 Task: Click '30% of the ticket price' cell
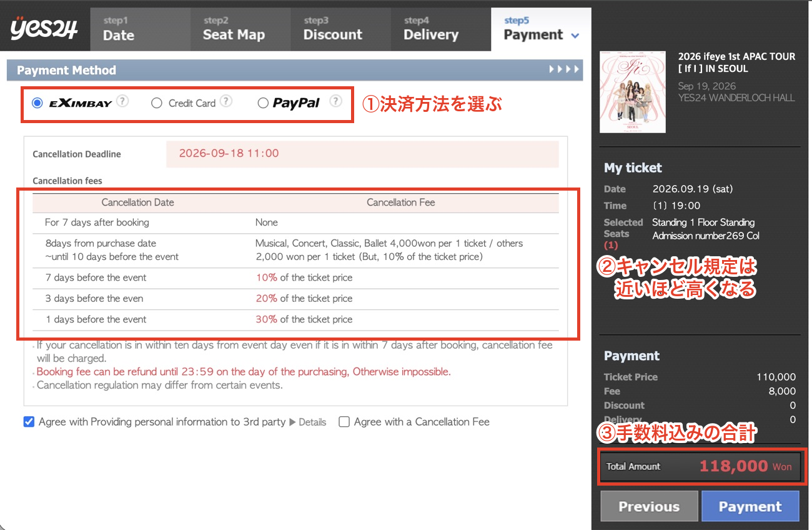[x=304, y=319]
